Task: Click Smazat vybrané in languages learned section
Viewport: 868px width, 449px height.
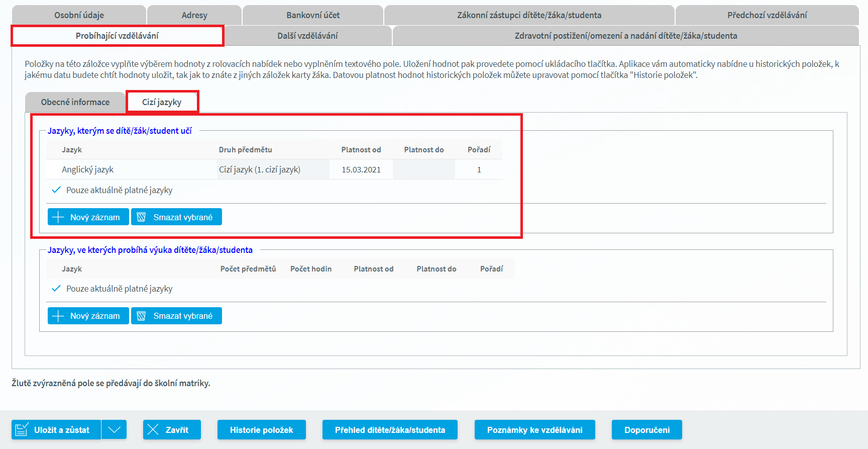Action: pos(176,217)
